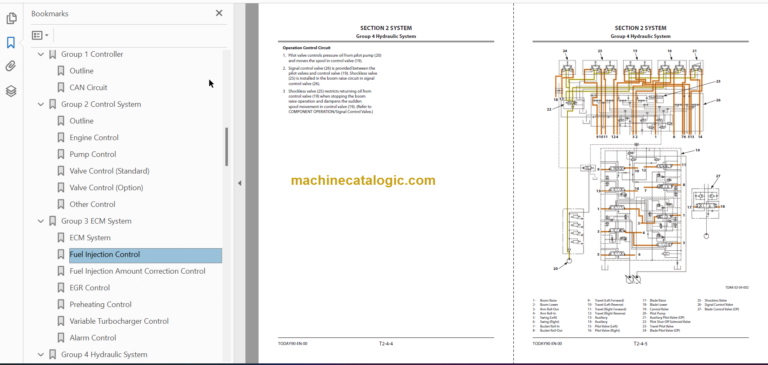The height and width of the screenshot is (365, 768).
Task: Click the T2-4-5 page number footer
Action: [640, 343]
